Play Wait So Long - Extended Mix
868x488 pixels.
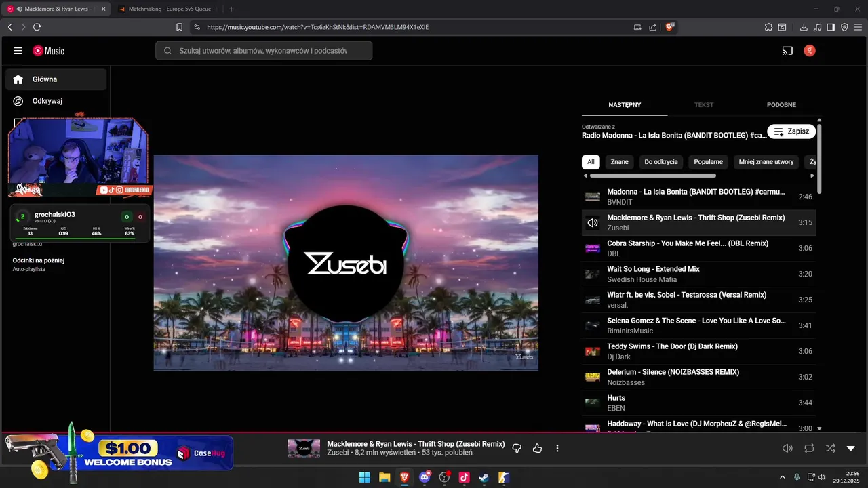698,274
